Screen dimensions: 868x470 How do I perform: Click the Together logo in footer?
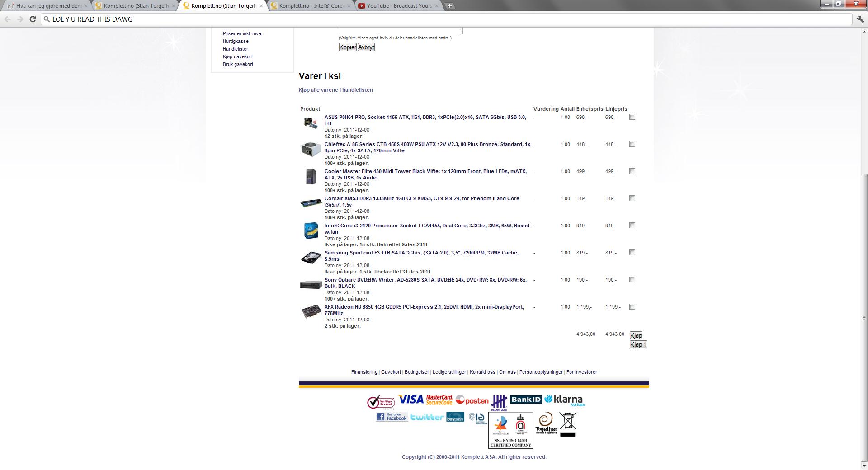[546, 423]
